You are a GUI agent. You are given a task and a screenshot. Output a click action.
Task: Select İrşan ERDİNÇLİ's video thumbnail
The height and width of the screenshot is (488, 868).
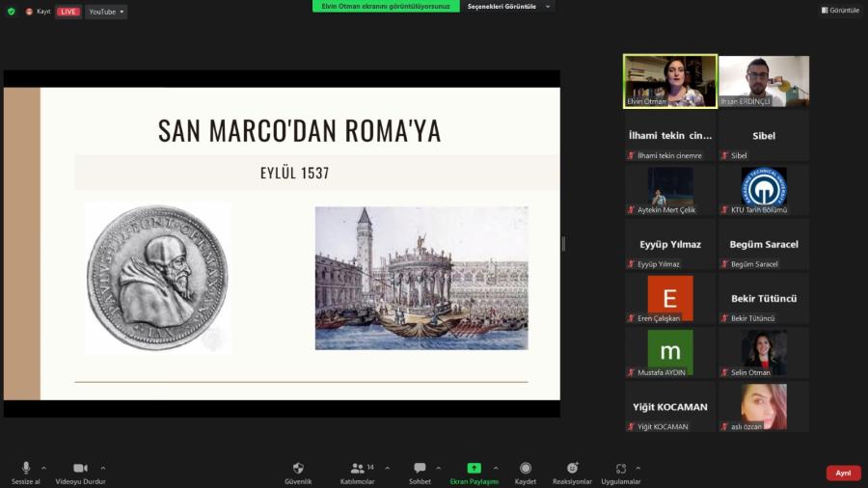pyautogui.click(x=764, y=81)
